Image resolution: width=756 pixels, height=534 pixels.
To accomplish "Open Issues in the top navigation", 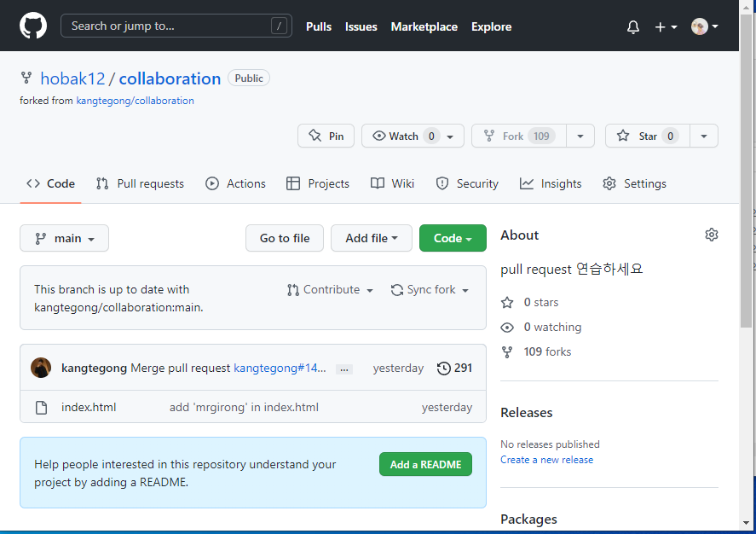I will [361, 27].
